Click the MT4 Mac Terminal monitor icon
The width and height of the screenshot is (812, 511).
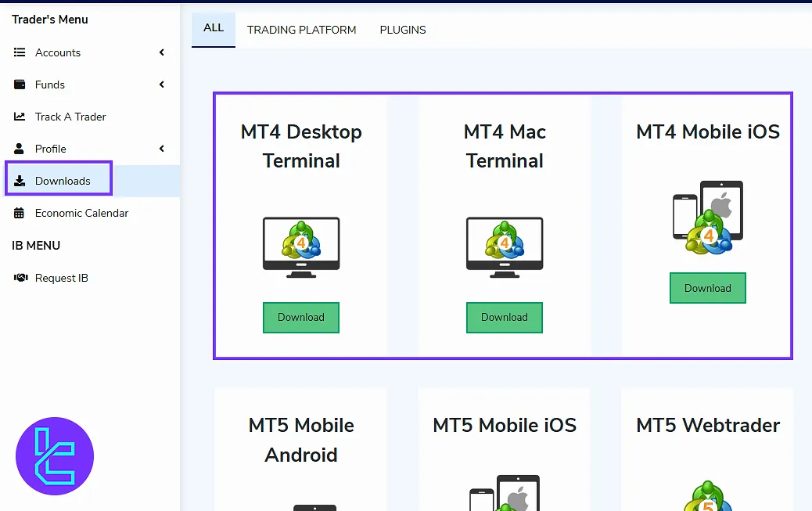(x=505, y=247)
